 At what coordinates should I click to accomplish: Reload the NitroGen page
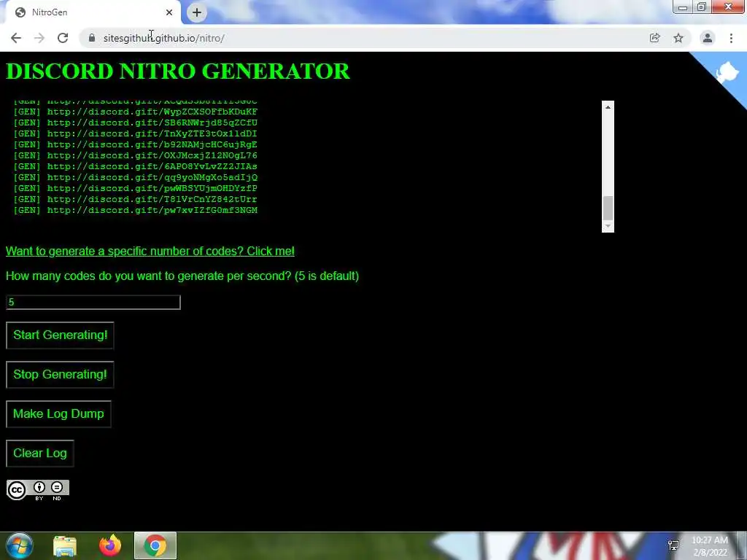pyautogui.click(x=63, y=38)
